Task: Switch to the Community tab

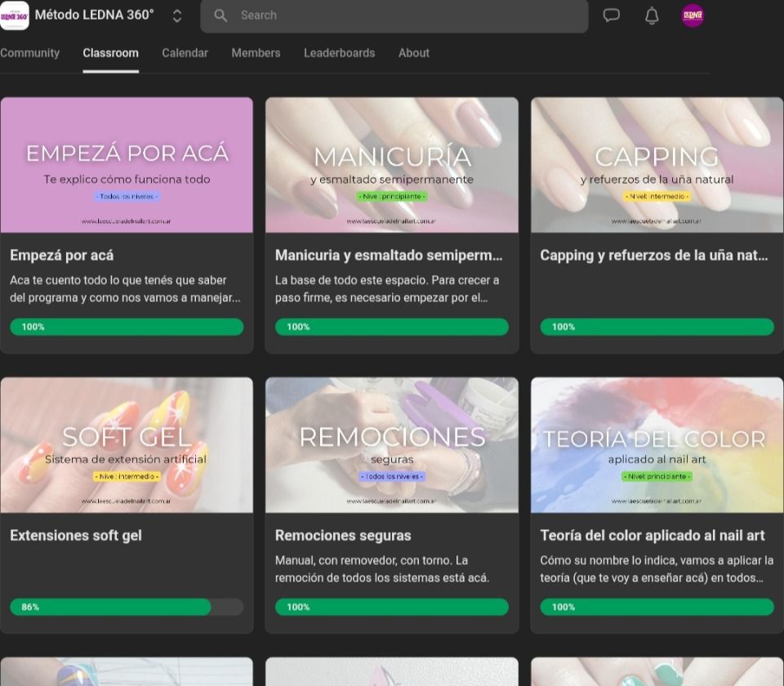Action: click(x=30, y=53)
